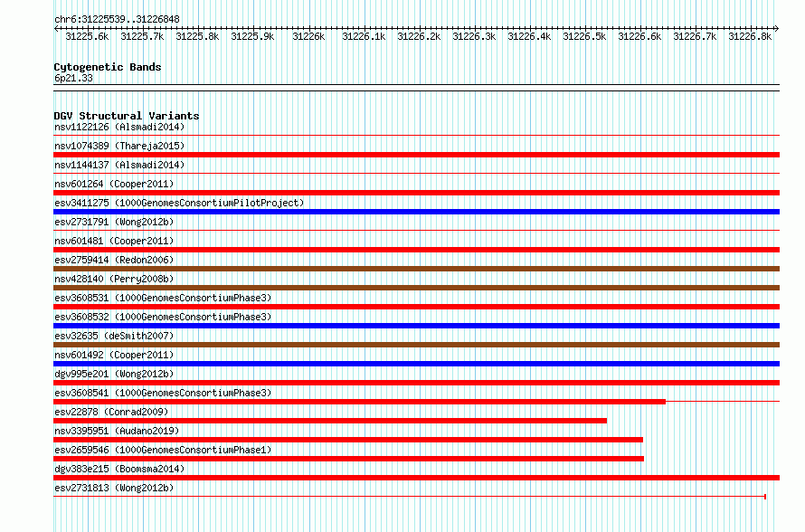Screen dimensions: 805x532
Task: Click the esv22878 (Conrad2009) label
Action: [111, 412]
